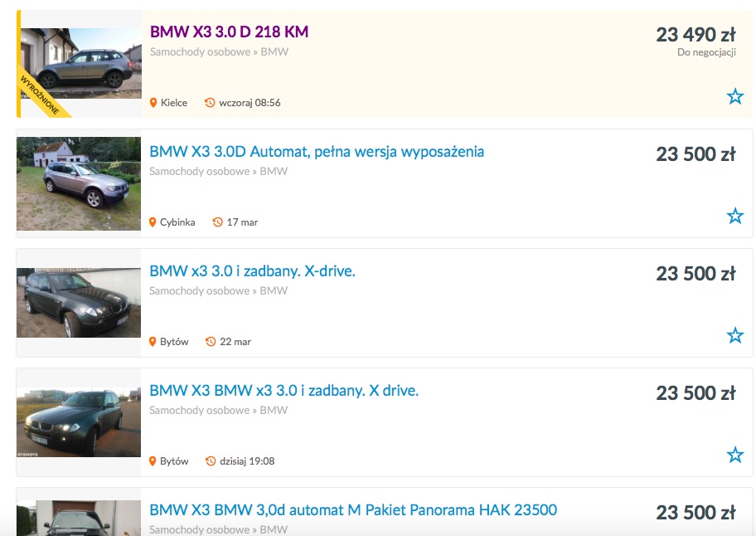Image resolution: width=756 pixels, height=536 pixels.
Task: Click category breadcrumb under BMW X3 BMW x3 X drive.
Action: tap(218, 410)
